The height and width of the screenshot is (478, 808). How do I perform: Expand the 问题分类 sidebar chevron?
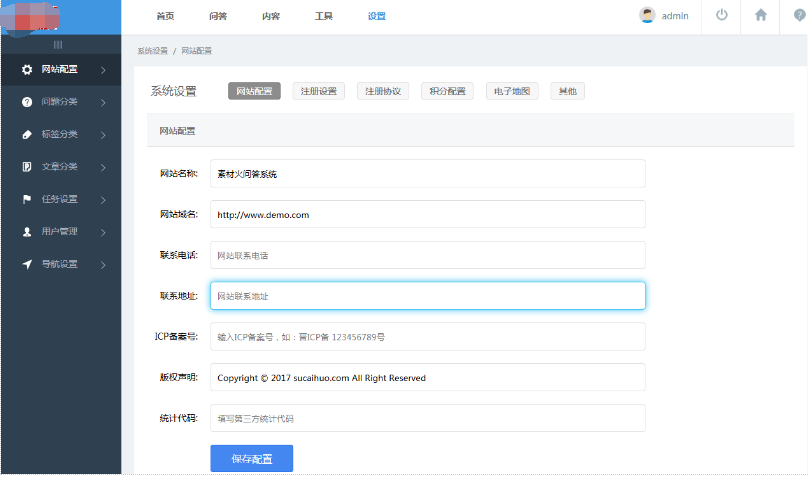[103, 103]
